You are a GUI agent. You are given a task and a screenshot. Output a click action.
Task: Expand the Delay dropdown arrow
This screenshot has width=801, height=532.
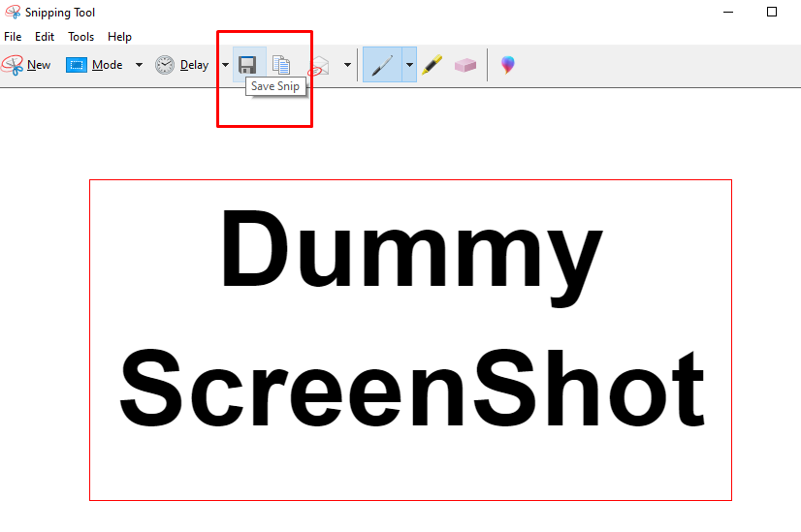coord(225,65)
